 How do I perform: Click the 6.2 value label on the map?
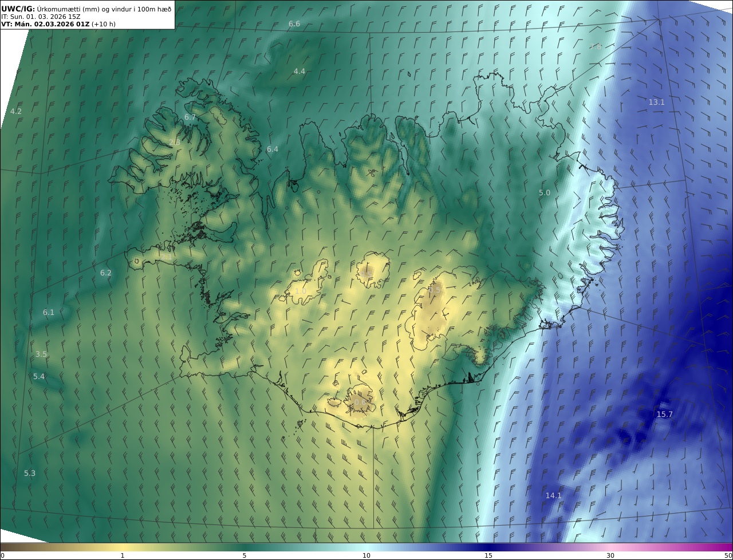pos(106,273)
